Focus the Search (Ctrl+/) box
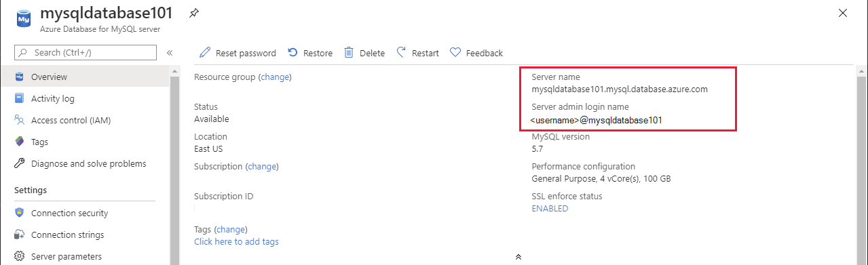The image size is (868, 265). click(x=86, y=53)
